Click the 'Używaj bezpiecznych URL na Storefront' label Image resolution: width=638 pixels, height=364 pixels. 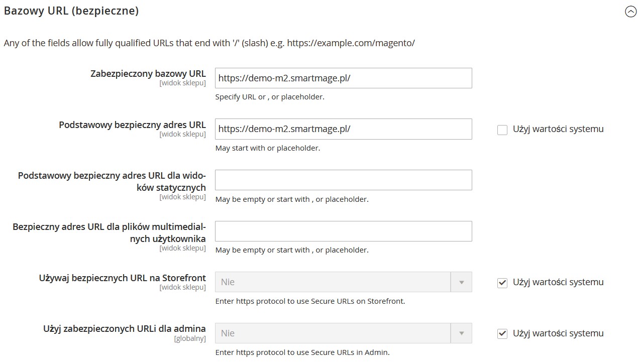click(122, 278)
